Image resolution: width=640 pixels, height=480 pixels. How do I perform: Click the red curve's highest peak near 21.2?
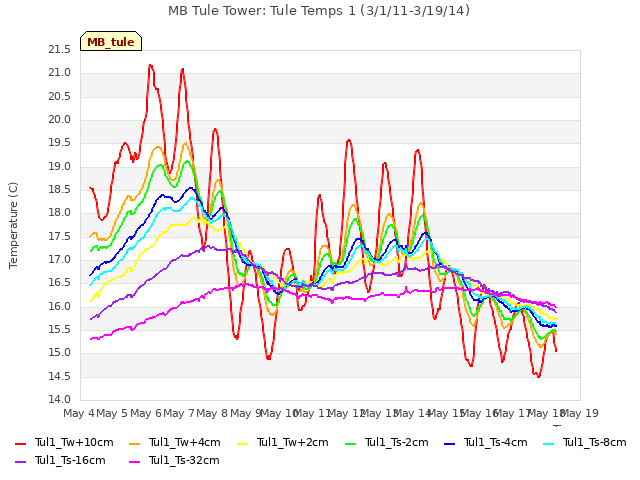[x=150, y=65]
